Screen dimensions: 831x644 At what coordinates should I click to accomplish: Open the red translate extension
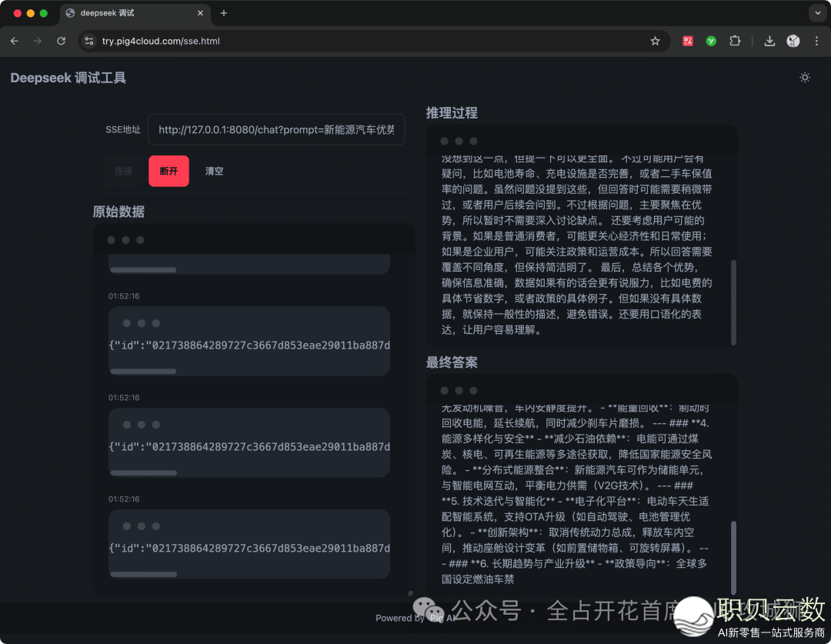tap(687, 41)
